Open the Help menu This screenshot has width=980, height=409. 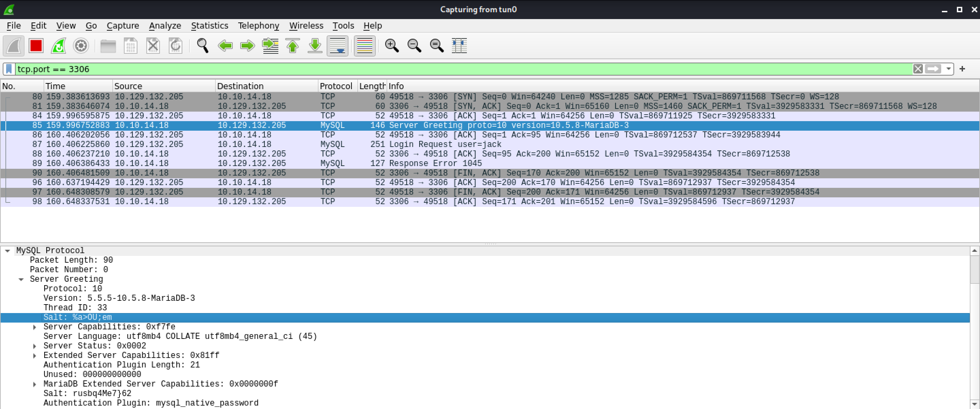coord(373,26)
